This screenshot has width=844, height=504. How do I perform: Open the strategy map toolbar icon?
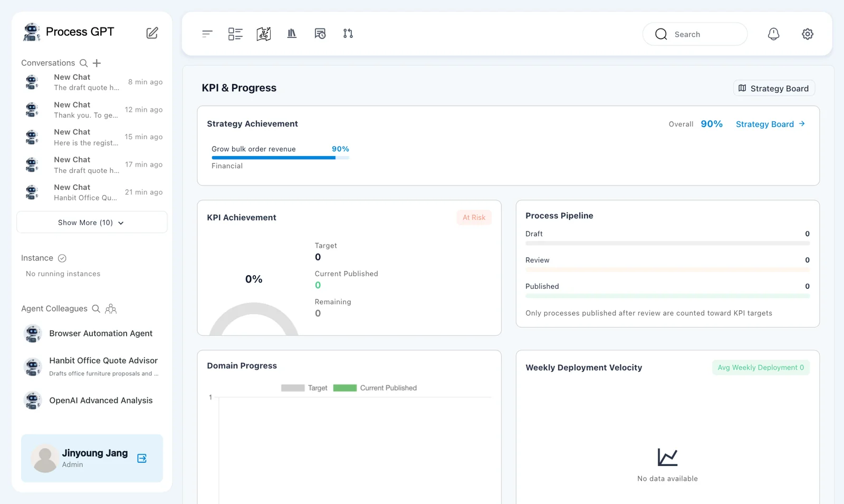pos(264,34)
